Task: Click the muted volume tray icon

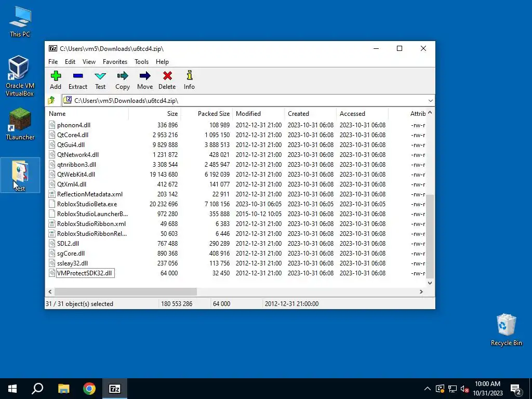Action: click(x=465, y=389)
